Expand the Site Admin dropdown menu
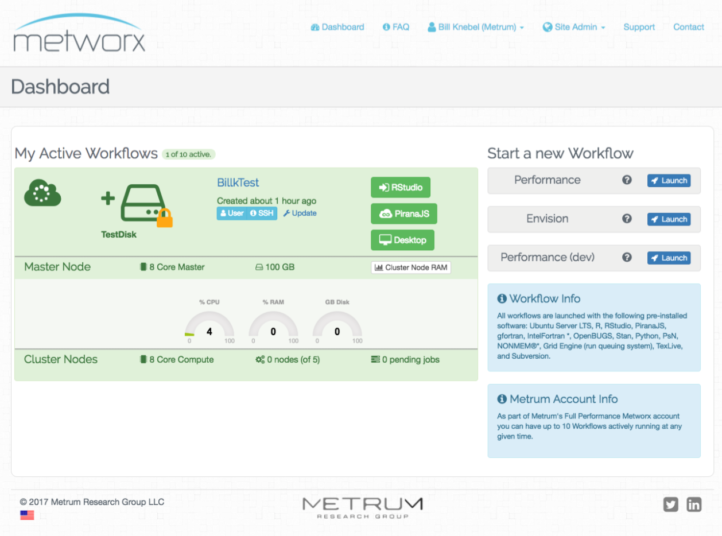This screenshot has height=536, width=722. 574,27
